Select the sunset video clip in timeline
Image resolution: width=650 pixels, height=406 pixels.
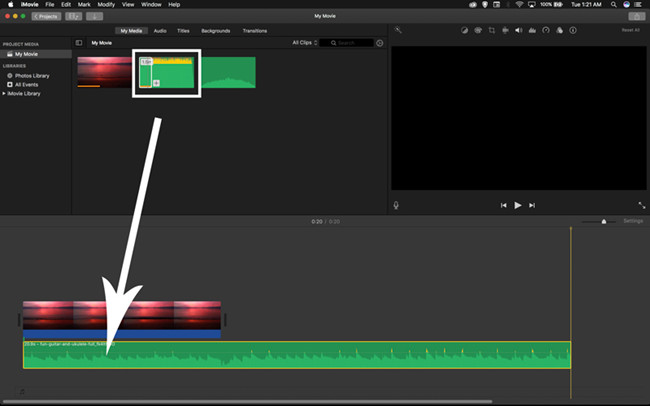tap(122, 319)
